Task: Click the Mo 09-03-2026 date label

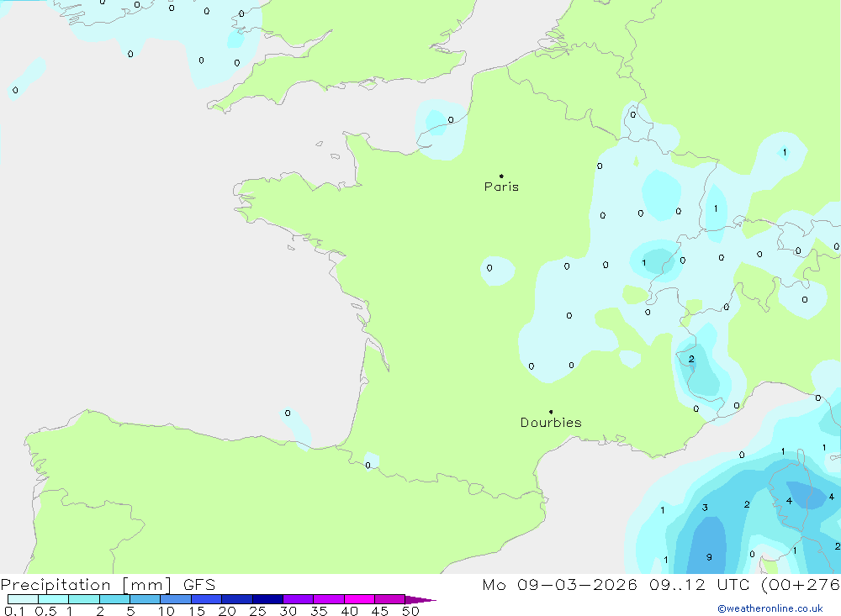Action: point(559,584)
